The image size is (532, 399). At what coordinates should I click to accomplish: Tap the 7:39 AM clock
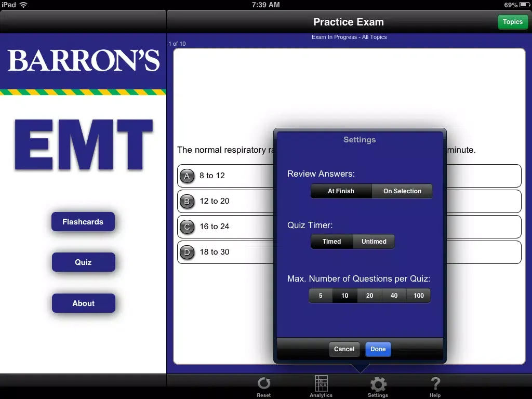265,5
